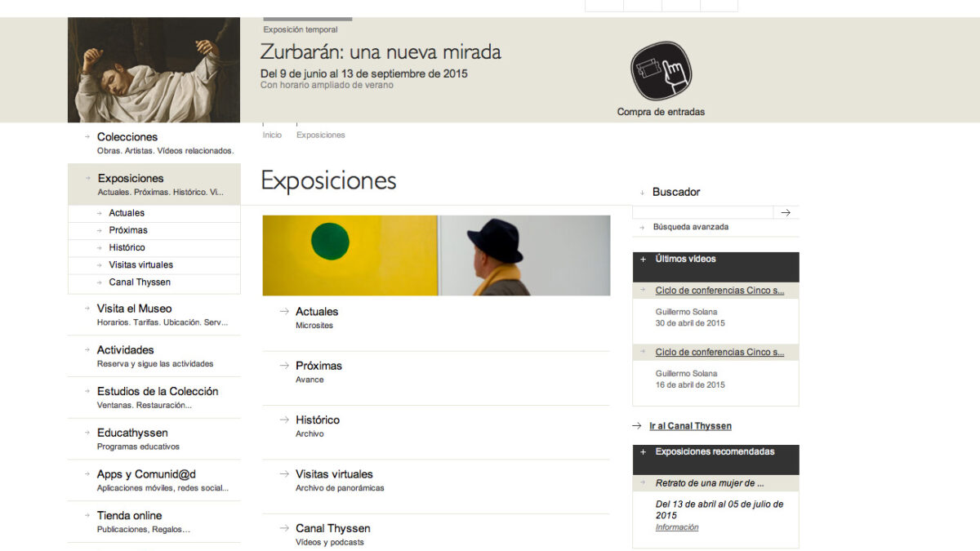Click the arrow icon beside main Próximas entry
This screenshot has height=551, width=980.
(x=284, y=365)
